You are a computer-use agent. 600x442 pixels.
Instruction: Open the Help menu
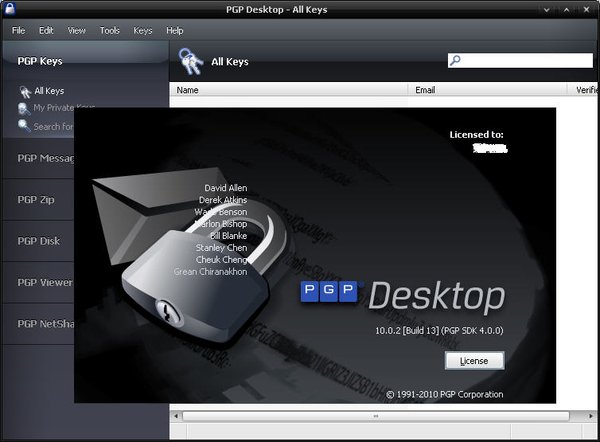(x=174, y=30)
